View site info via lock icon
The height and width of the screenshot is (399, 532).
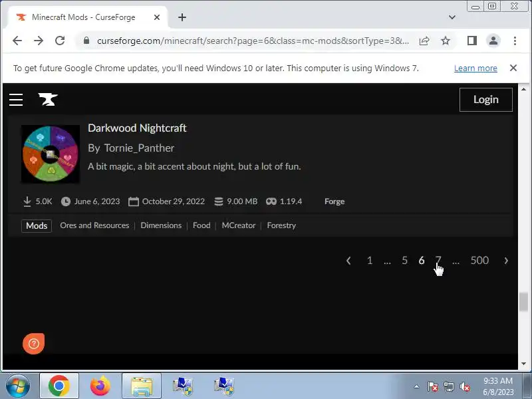point(86,41)
